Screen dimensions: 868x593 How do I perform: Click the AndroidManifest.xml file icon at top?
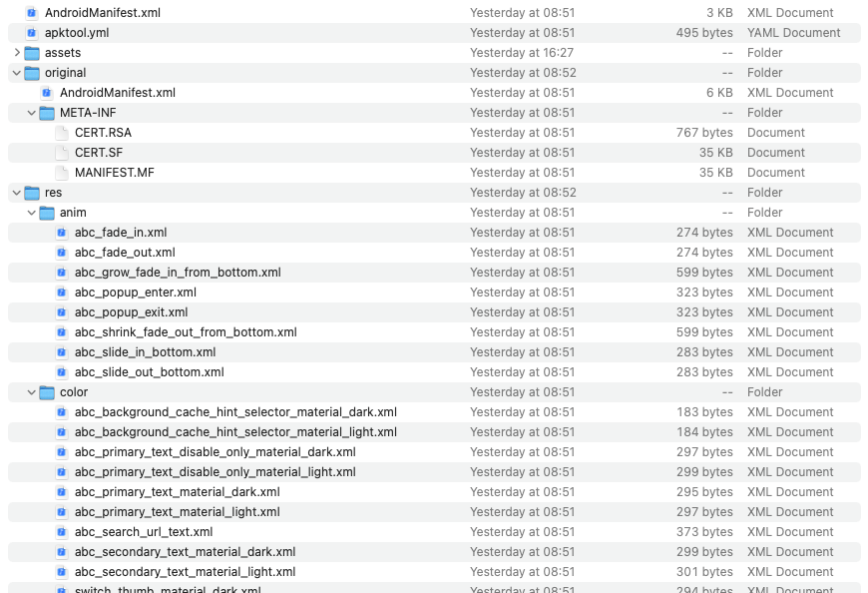32,13
